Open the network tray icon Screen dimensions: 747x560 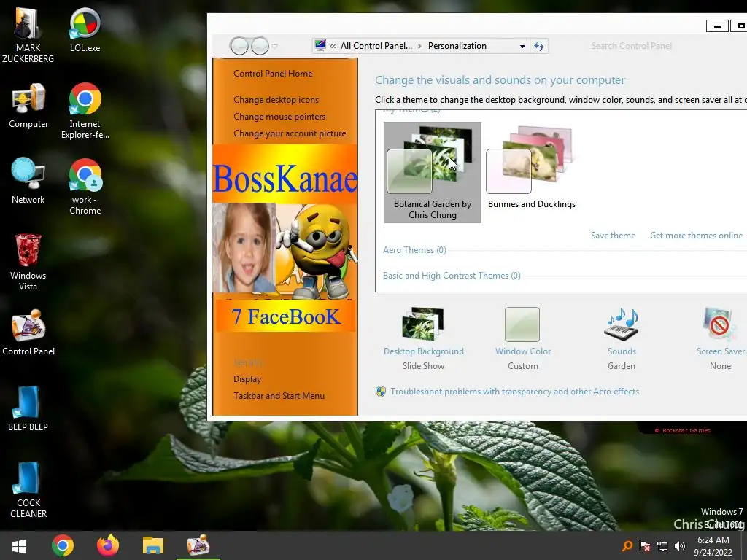click(662, 546)
